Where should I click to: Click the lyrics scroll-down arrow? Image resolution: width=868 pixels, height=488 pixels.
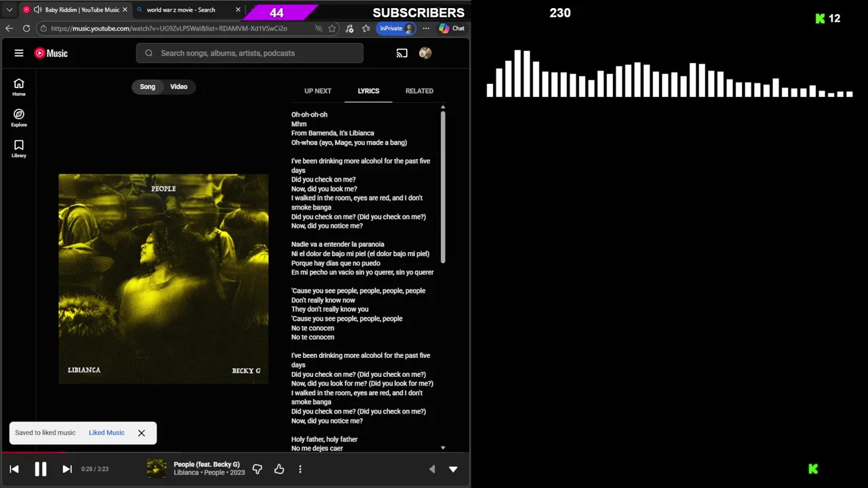pos(443,448)
